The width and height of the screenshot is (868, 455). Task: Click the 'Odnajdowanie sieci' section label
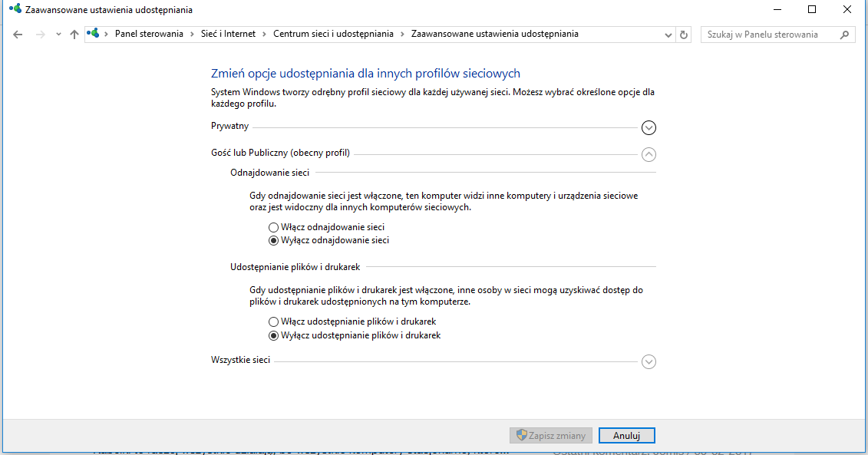(x=269, y=173)
